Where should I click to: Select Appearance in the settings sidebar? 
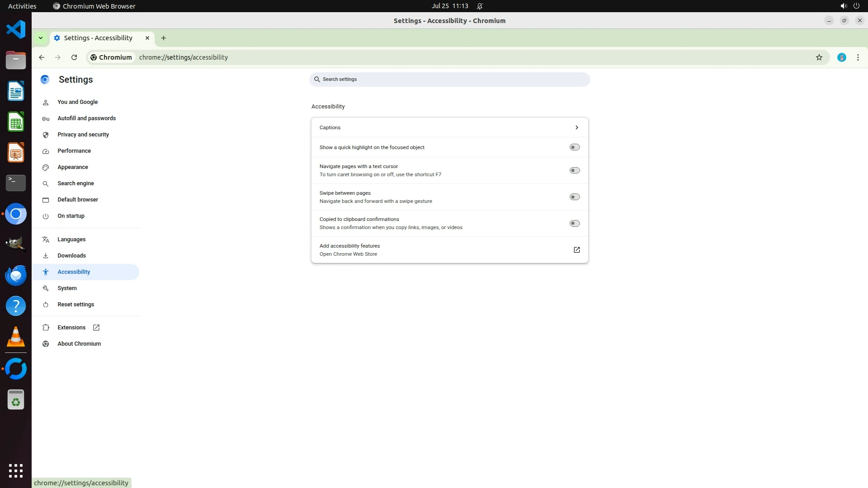[73, 167]
